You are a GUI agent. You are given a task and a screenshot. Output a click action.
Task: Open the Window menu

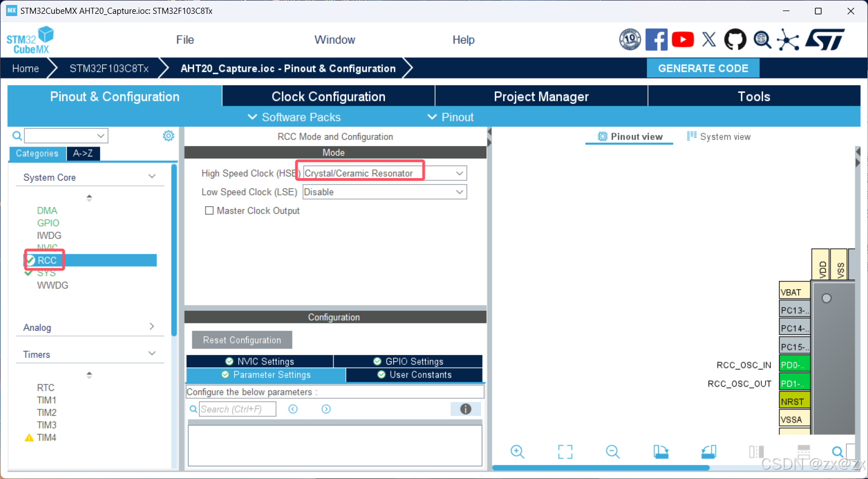coord(334,40)
